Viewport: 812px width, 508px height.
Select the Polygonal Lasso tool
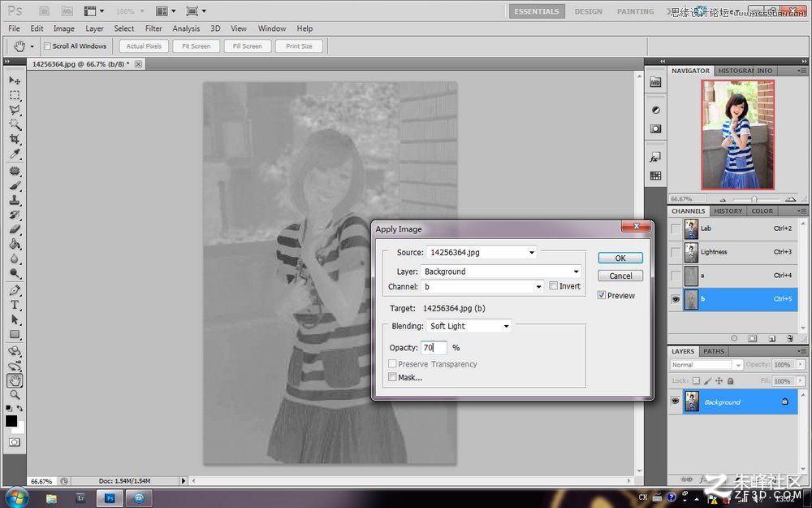coord(15,110)
